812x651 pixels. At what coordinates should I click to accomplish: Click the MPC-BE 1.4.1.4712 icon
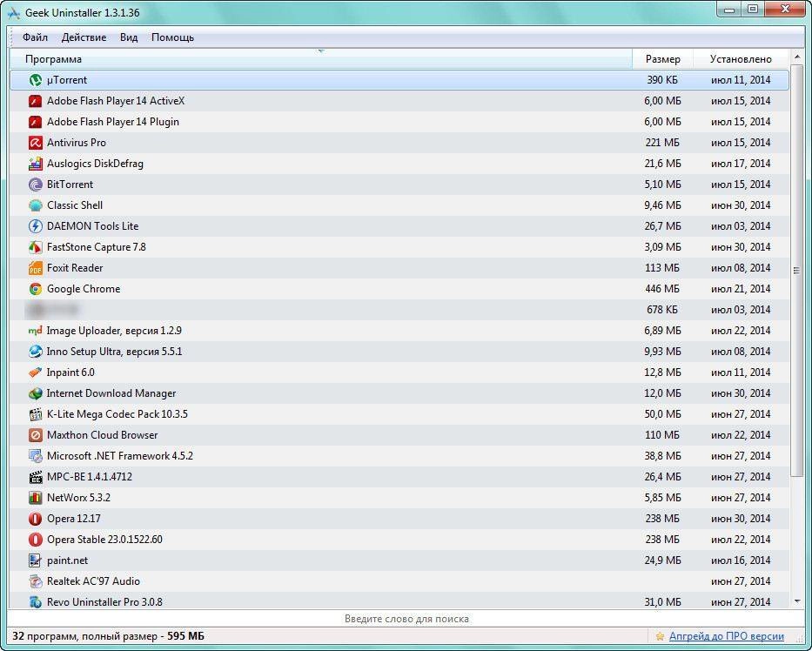[x=35, y=477]
